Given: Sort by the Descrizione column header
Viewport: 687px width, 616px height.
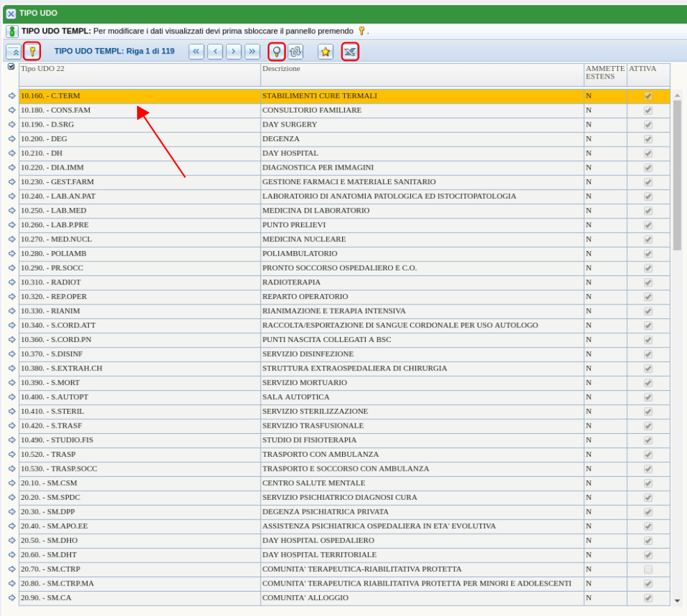Looking at the screenshot, I should 282,69.
